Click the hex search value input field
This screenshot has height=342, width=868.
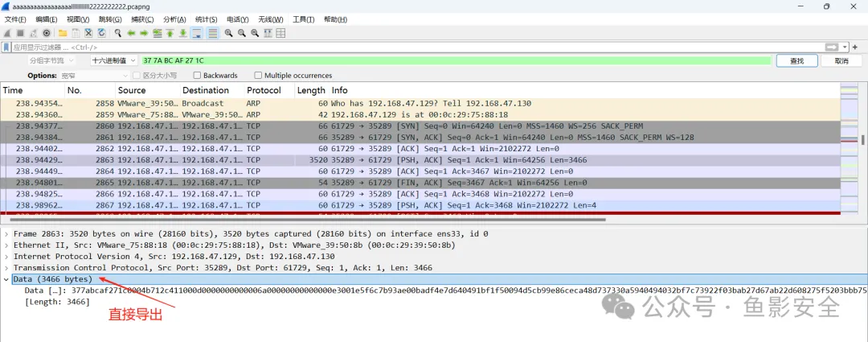pos(457,60)
